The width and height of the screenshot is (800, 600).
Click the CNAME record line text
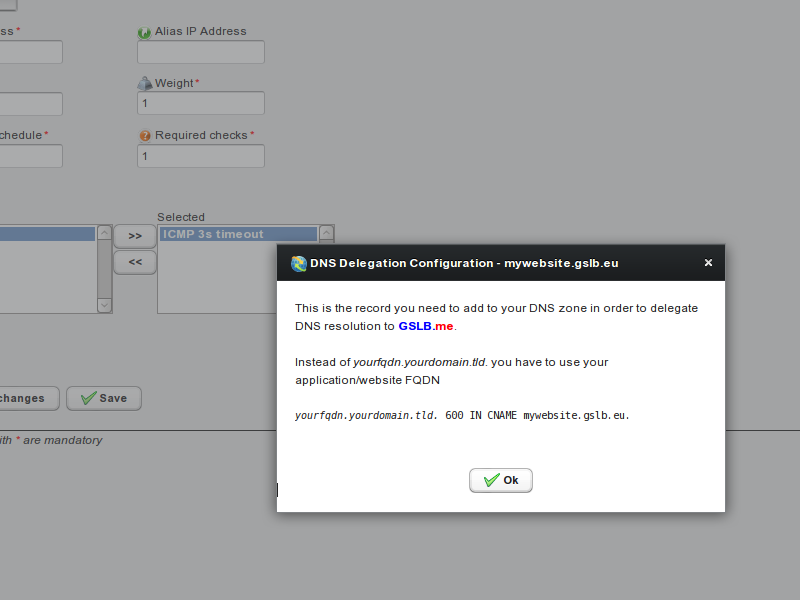[462, 415]
